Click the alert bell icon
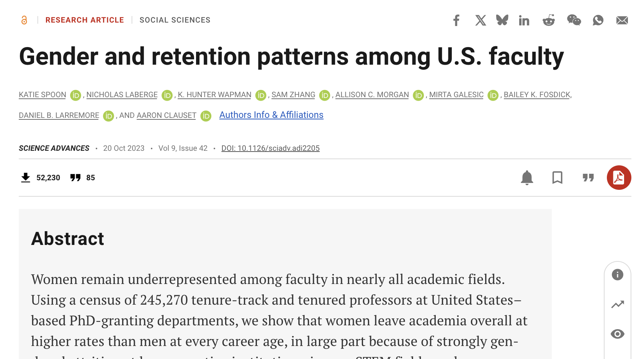Viewport: 644px width, 359px height. 527,178
